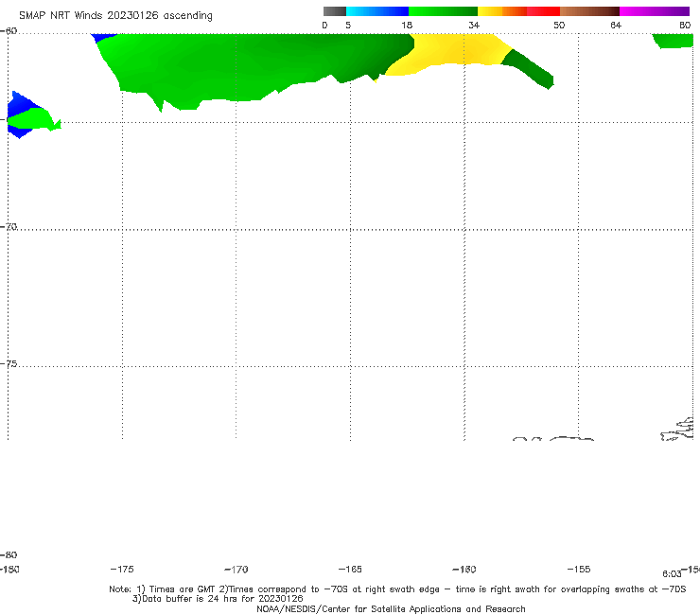This screenshot has height=615, width=700.
Task: Click the cyan-blue segment of the wind scale
Action: tap(377, 11)
